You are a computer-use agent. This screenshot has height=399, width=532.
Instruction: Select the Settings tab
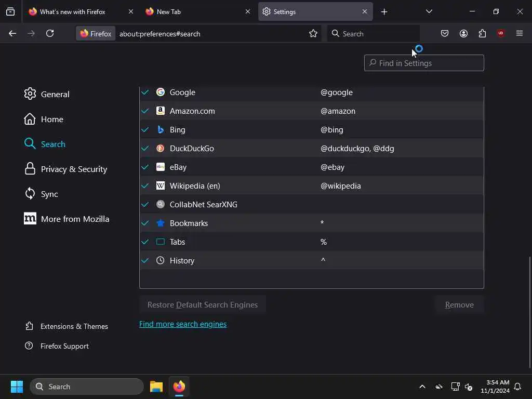click(315, 11)
